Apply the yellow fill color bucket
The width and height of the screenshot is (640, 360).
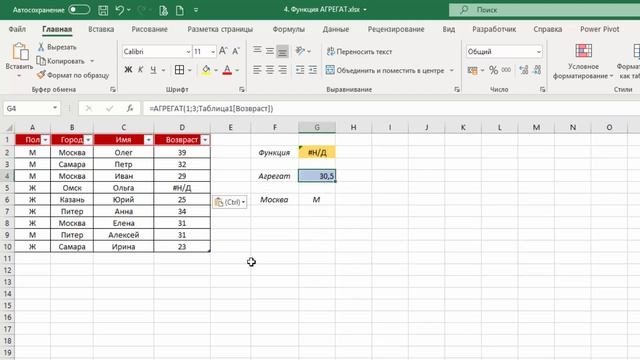(x=206, y=70)
